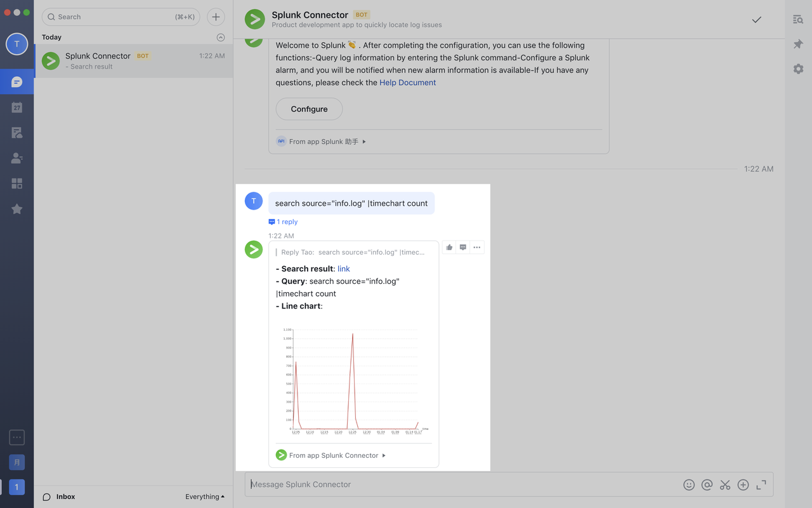Open the Everything filter dropdown

point(204,497)
